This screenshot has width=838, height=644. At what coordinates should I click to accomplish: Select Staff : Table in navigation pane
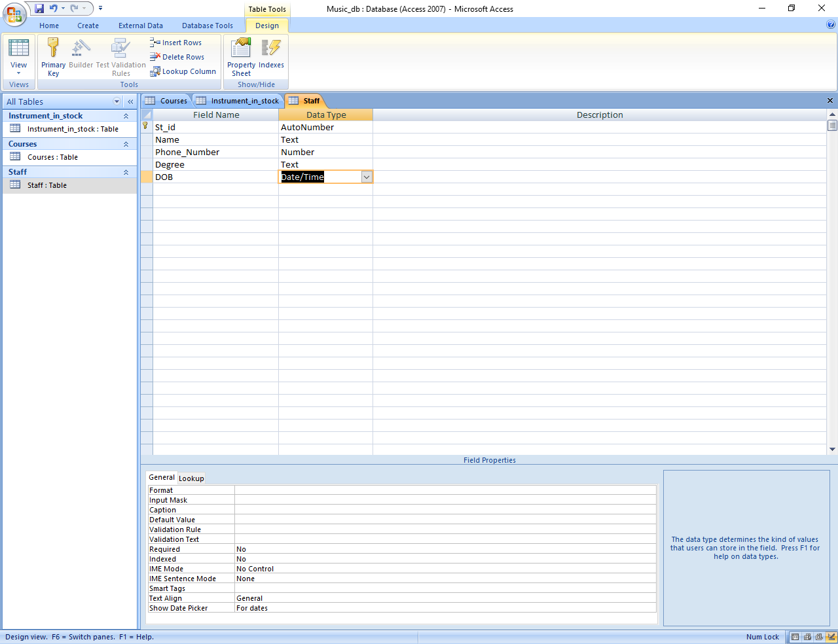pyautogui.click(x=47, y=185)
